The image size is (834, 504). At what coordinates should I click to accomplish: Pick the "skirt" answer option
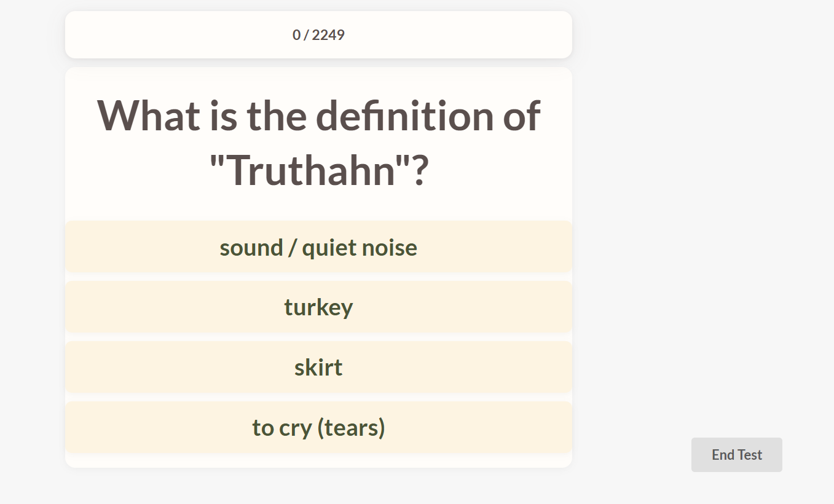(318, 367)
